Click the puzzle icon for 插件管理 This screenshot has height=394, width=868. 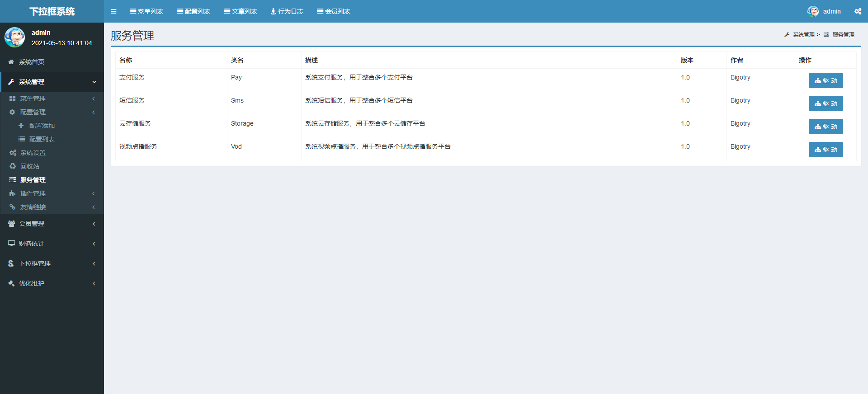[13, 193]
